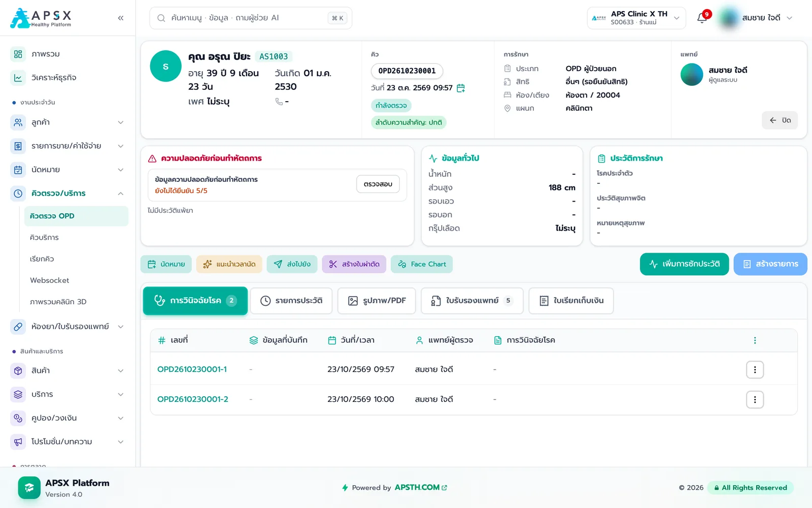The image size is (812, 508).
Task: Click the warning triangle safety icon
Action: [152, 158]
